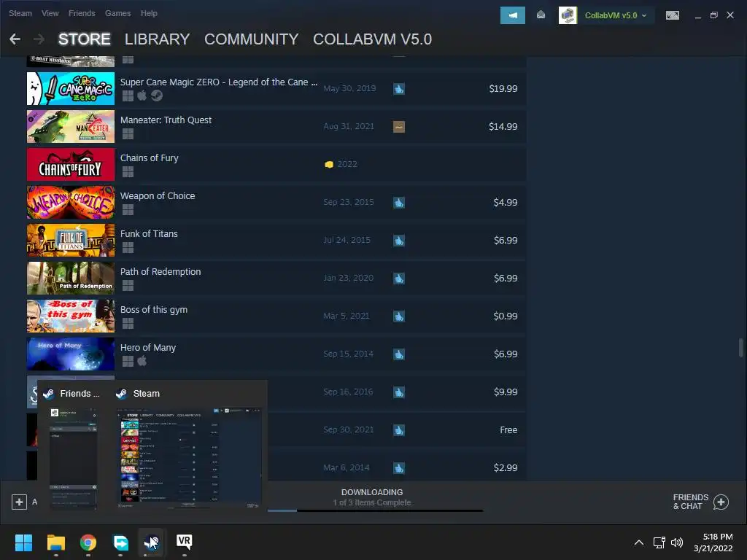Image resolution: width=747 pixels, height=560 pixels.
Task: Open Super Cane Magic ZERO thumbnail
Action: (71, 88)
